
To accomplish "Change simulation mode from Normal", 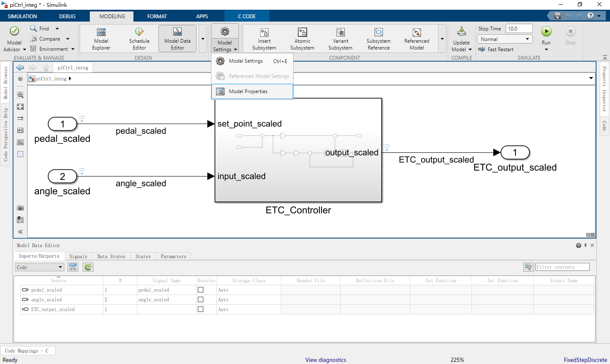I will (x=505, y=39).
